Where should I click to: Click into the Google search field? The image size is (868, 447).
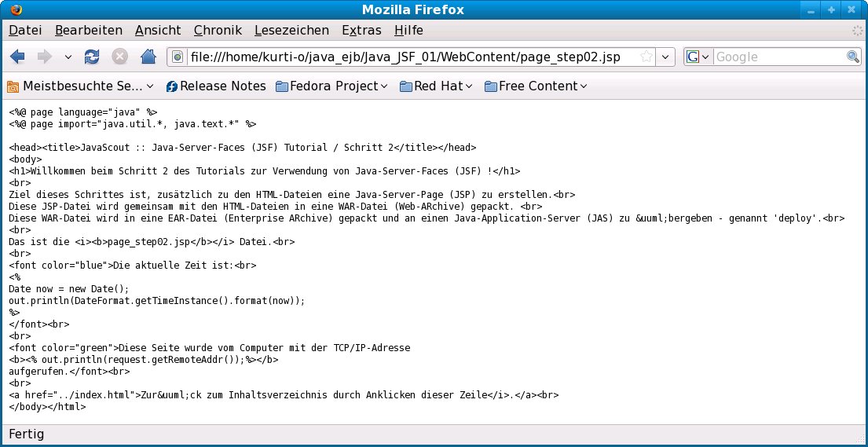click(x=778, y=57)
